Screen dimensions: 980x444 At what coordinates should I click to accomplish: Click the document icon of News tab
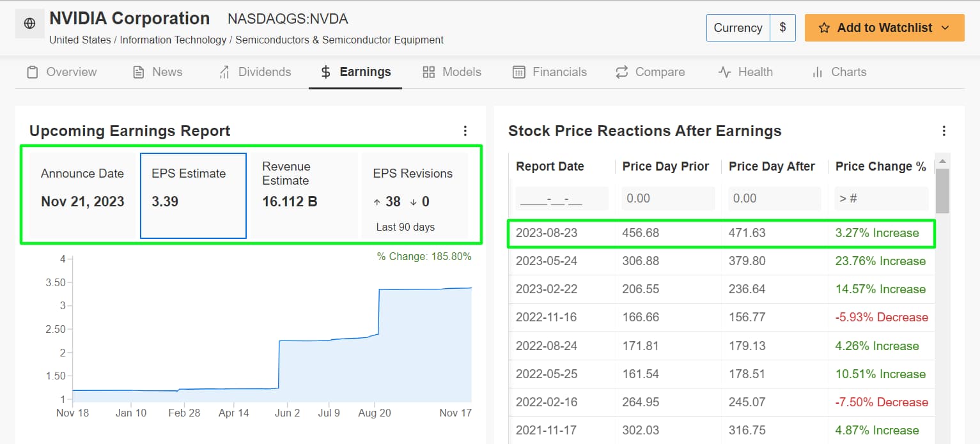click(138, 72)
